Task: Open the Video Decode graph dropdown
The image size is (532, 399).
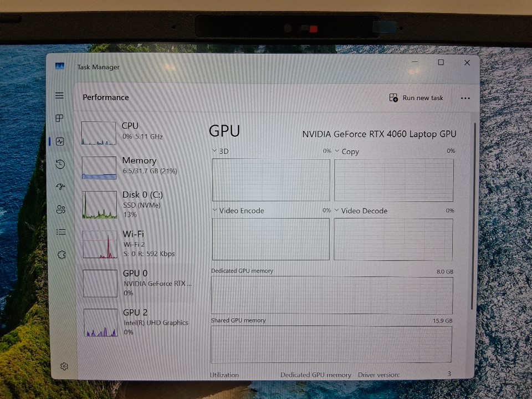Action: pos(337,211)
